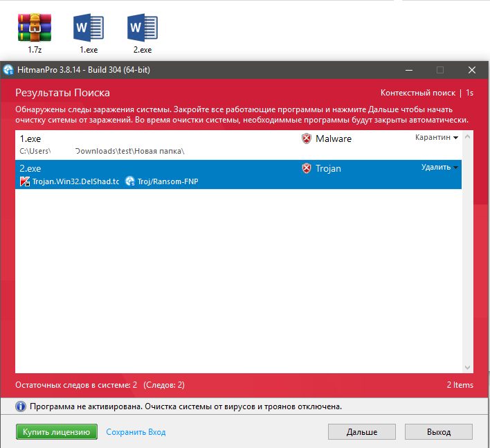Click the Программа не активирована notice text
This screenshot has height=448, width=490.
point(185,406)
